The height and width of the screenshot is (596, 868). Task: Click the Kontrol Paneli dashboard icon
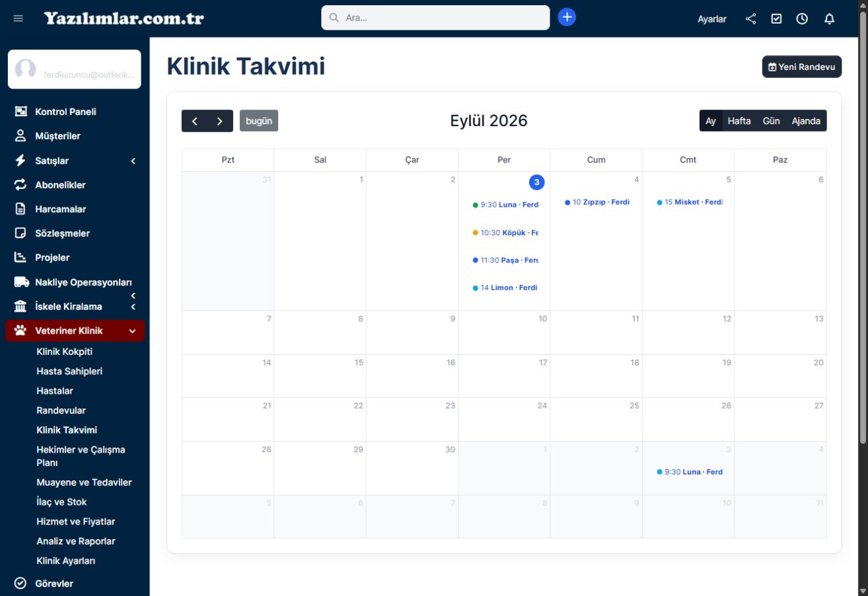tap(20, 112)
